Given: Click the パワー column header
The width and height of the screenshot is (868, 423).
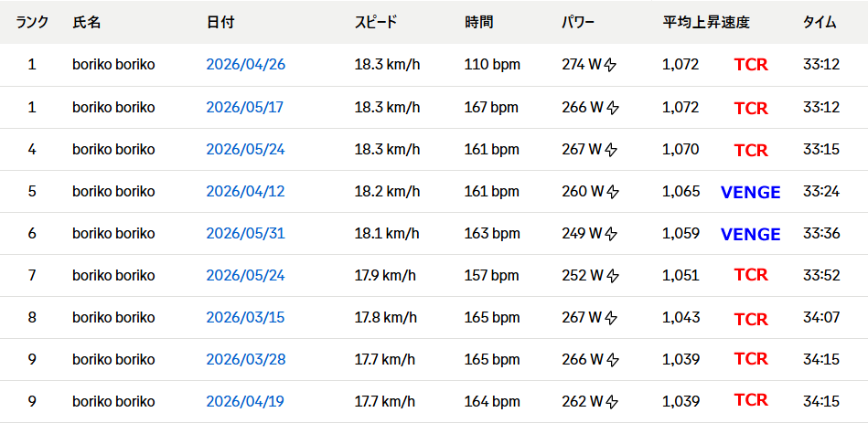Looking at the screenshot, I should click(x=578, y=22).
